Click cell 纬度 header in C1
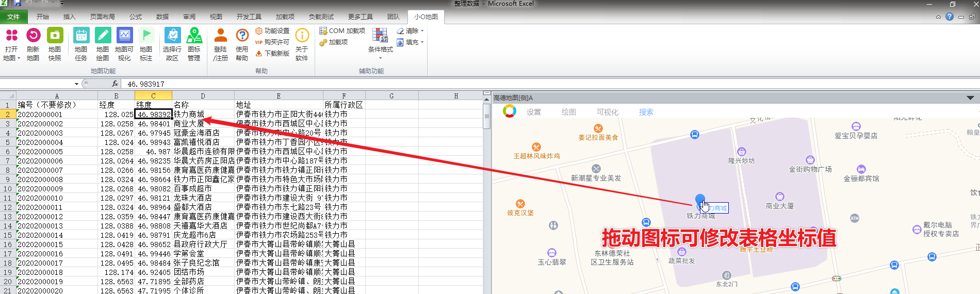Image resolution: width=980 pixels, height=294 pixels. (153, 105)
